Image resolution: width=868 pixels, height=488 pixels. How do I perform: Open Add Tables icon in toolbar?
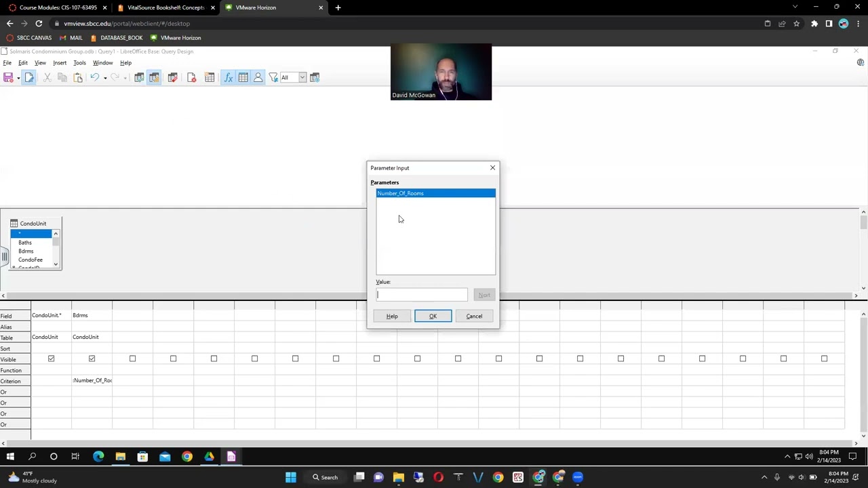click(x=210, y=78)
